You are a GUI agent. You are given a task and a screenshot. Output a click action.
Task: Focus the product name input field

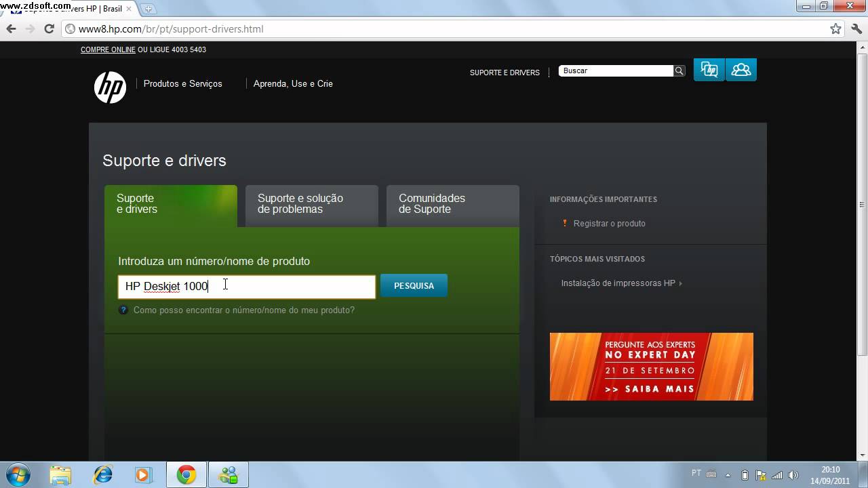click(247, 286)
